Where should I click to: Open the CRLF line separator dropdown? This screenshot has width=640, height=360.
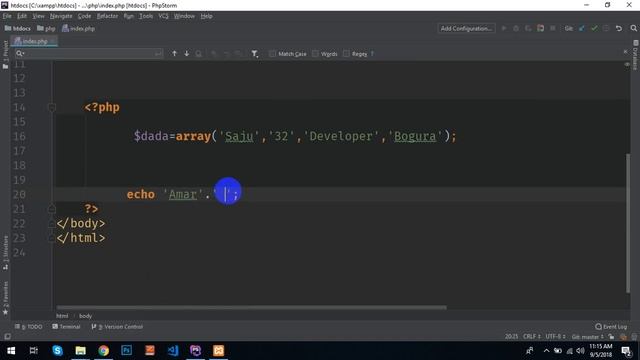pos(532,337)
